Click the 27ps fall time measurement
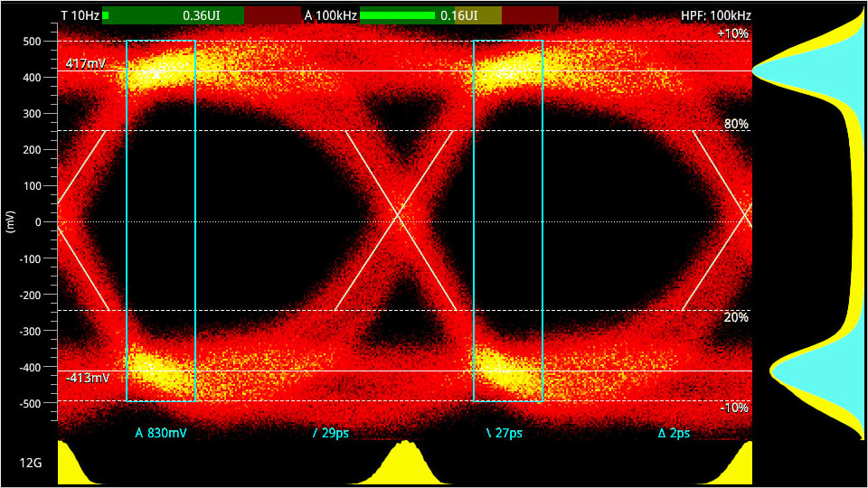Image resolution: width=868 pixels, height=488 pixels. [505, 433]
